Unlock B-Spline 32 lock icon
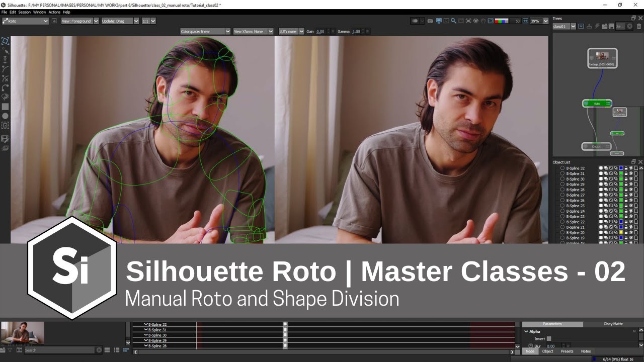644x362 pixels. click(x=626, y=168)
